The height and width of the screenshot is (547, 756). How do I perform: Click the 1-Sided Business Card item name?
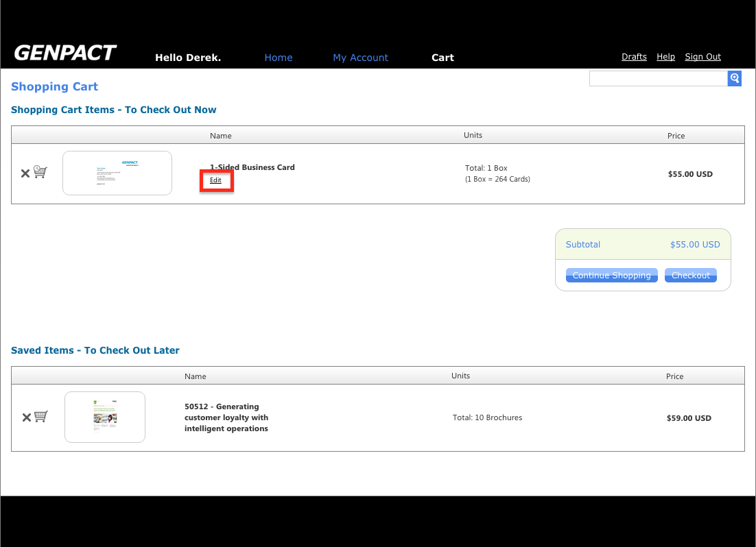point(252,167)
